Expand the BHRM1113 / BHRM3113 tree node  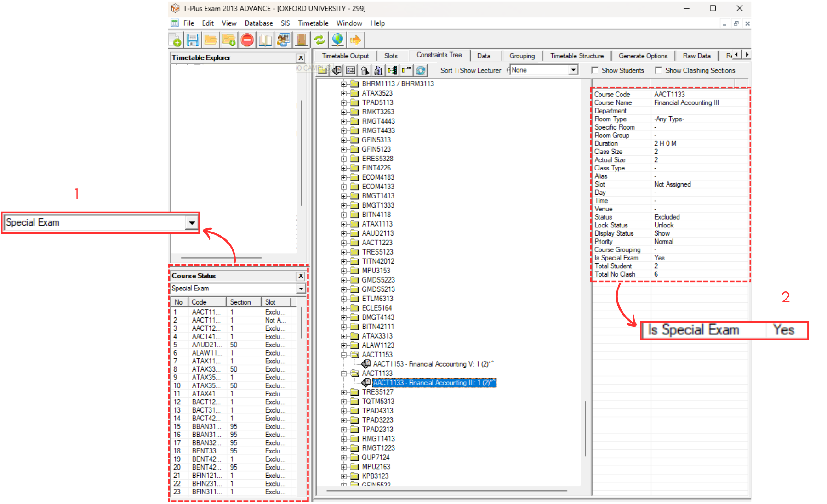343,84
